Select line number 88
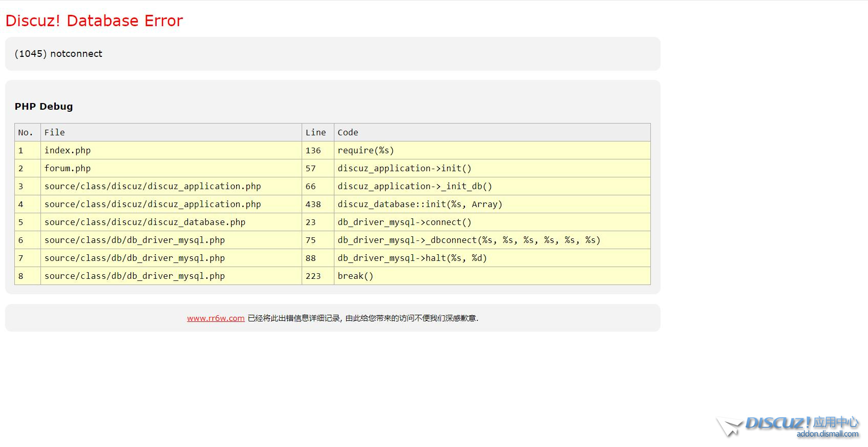This screenshot has width=868, height=447. point(318,258)
